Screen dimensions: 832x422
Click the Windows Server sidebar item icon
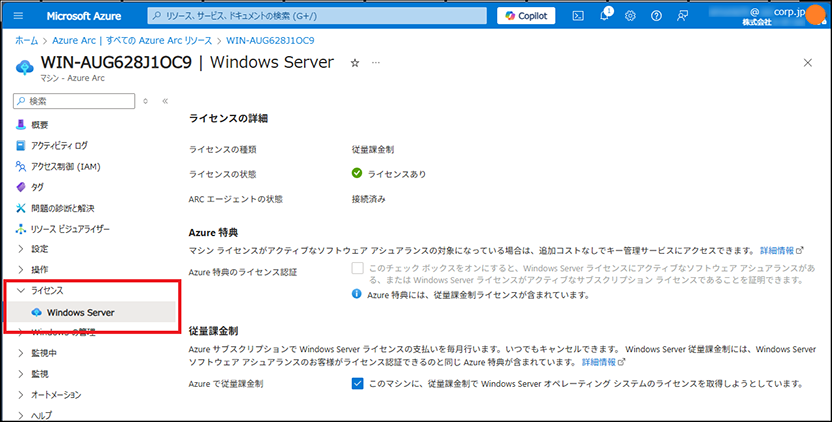click(36, 312)
